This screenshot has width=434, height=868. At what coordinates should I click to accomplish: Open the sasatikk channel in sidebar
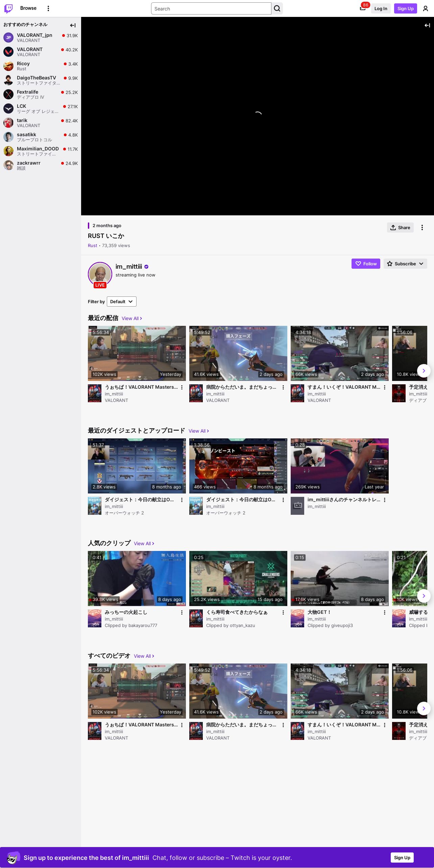click(41, 137)
